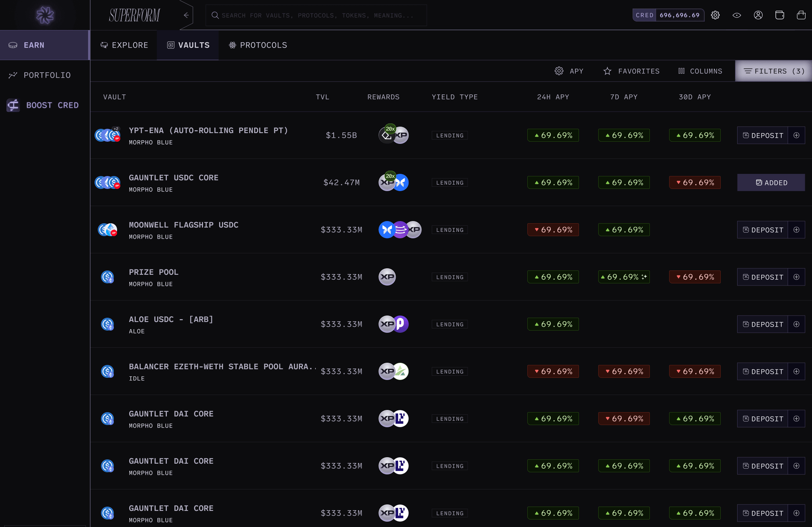Open the wallet icon in header
This screenshot has width=812, height=527.
pos(780,15)
